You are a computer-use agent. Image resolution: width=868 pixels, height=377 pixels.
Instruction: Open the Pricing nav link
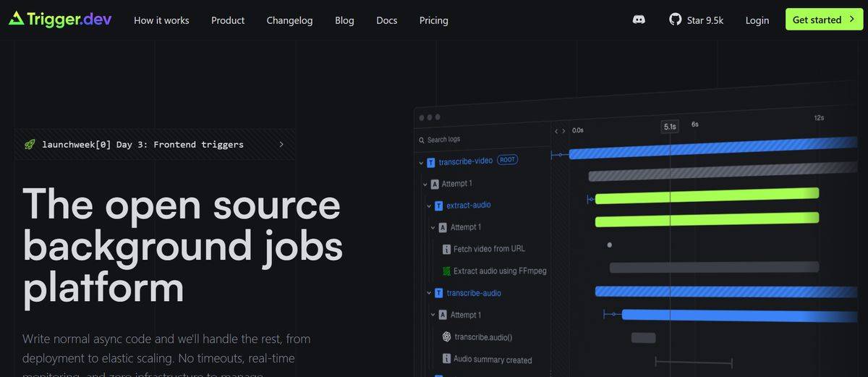434,20
